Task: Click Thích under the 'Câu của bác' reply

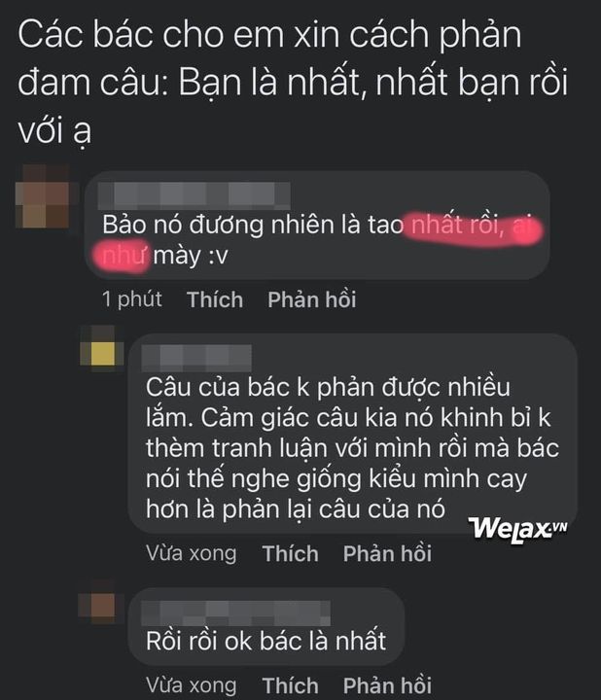Action: pyautogui.click(x=290, y=554)
